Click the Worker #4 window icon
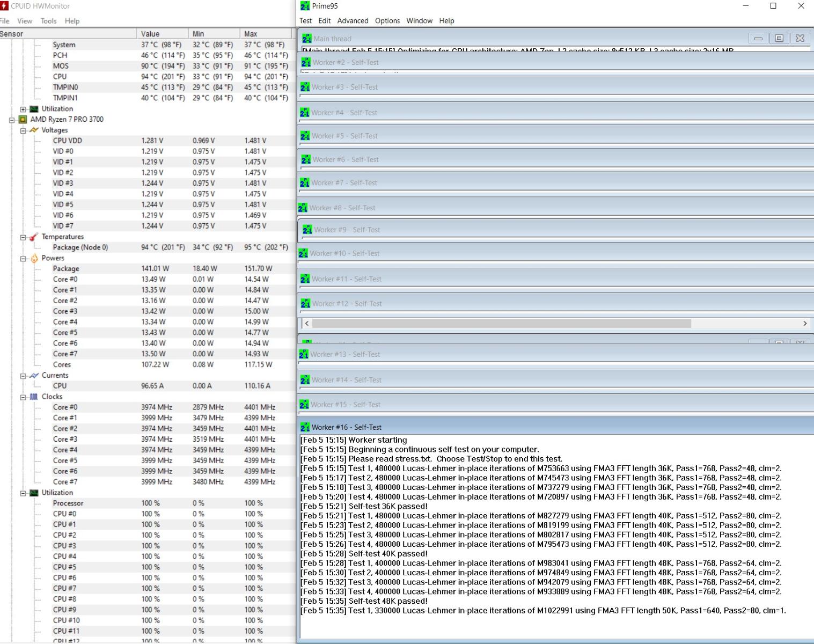This screenshot has height=644, width=814. tap(305, 113)
